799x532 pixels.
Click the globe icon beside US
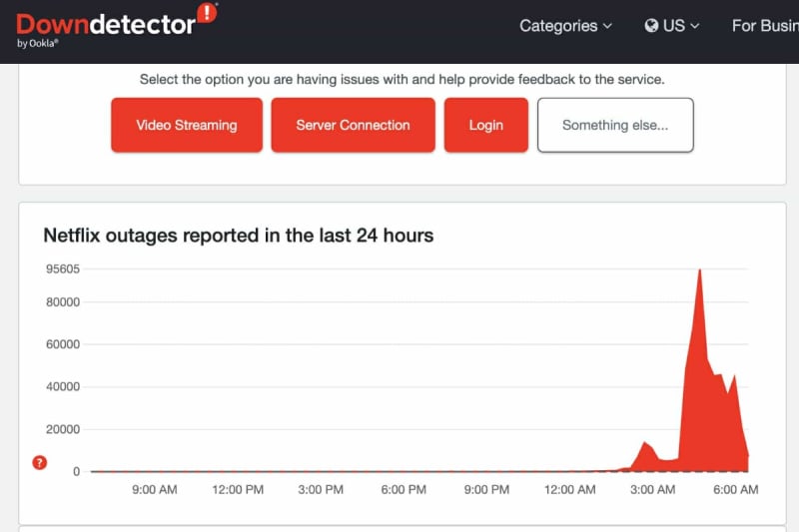(652, 26)
